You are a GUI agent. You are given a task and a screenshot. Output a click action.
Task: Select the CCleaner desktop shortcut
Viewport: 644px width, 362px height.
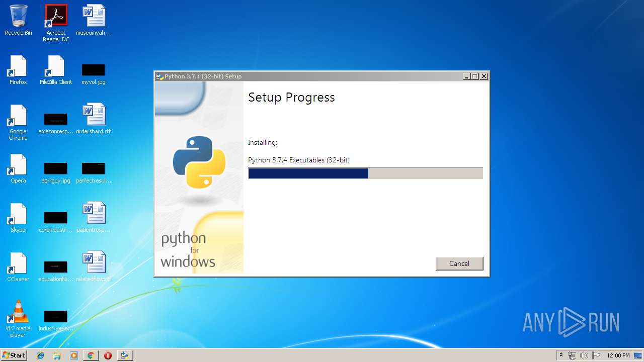[x=18, y=267]
